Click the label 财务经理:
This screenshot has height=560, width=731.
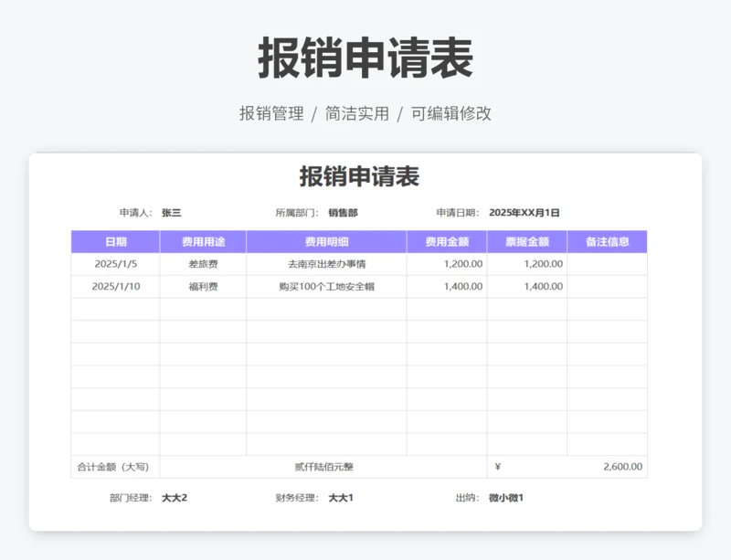(x=297, y=498)
